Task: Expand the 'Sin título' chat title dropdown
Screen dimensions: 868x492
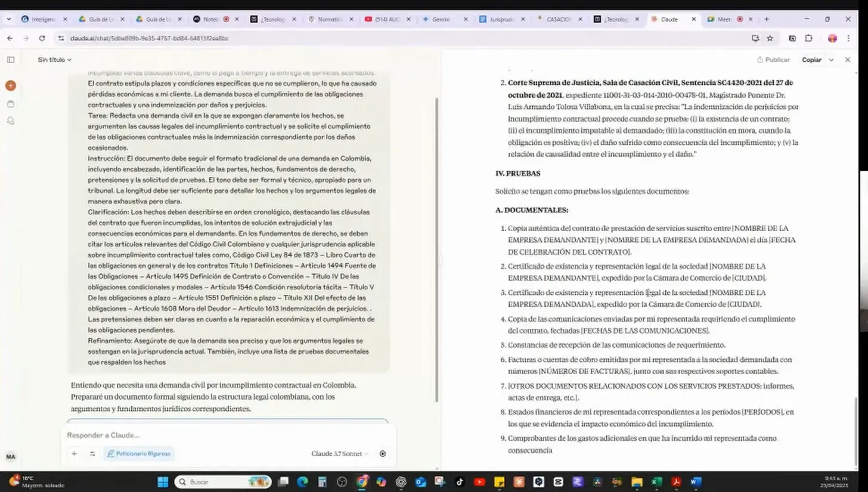Action: (54, 60)
